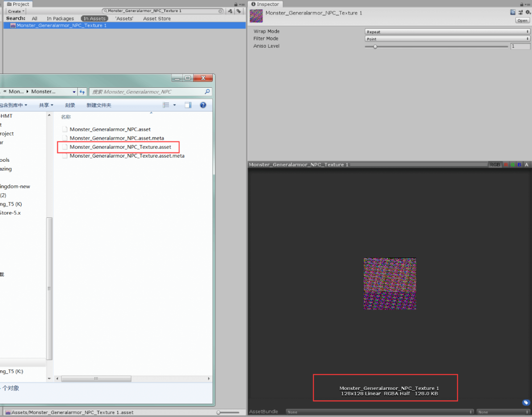Switch to the Project tab

pyautogui.click(x=18, y=4)
